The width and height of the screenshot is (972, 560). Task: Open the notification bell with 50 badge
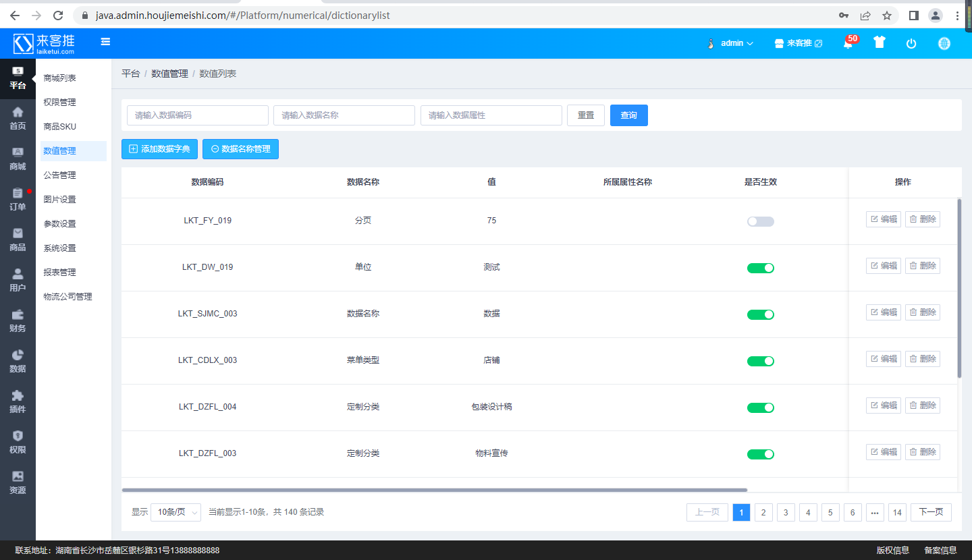[848, 43]
